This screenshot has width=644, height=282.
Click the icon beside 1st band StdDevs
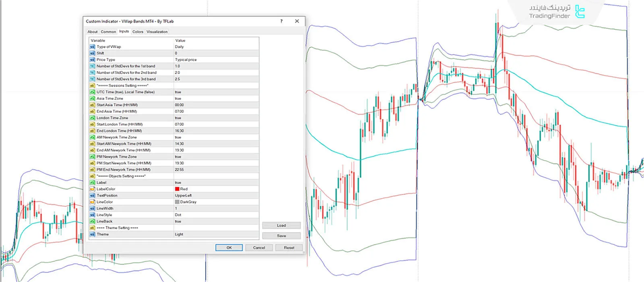click(x=92, y=66)
